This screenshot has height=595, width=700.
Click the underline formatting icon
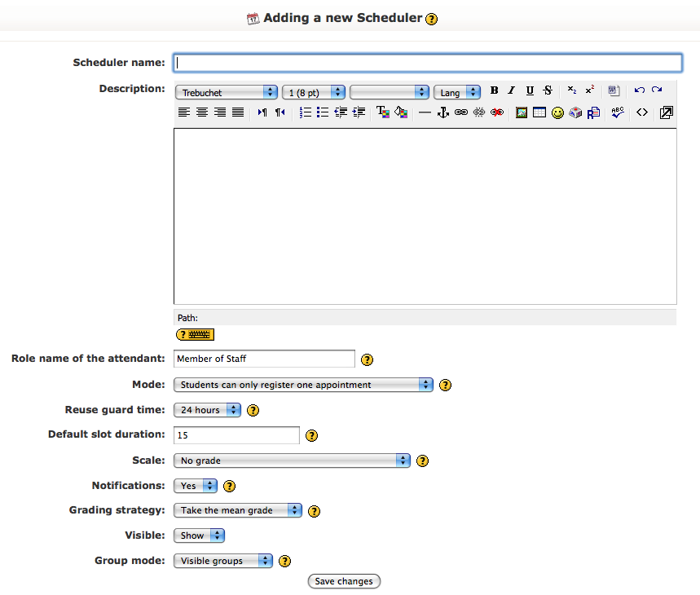pos(530,90)
